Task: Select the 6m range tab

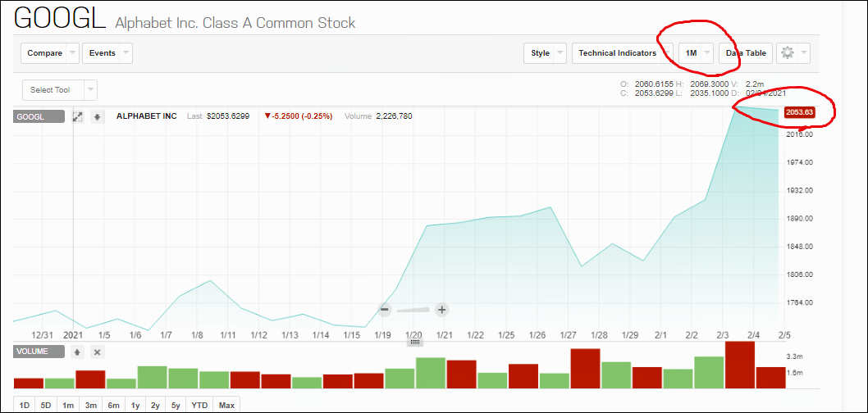Action: click(113, 406)
